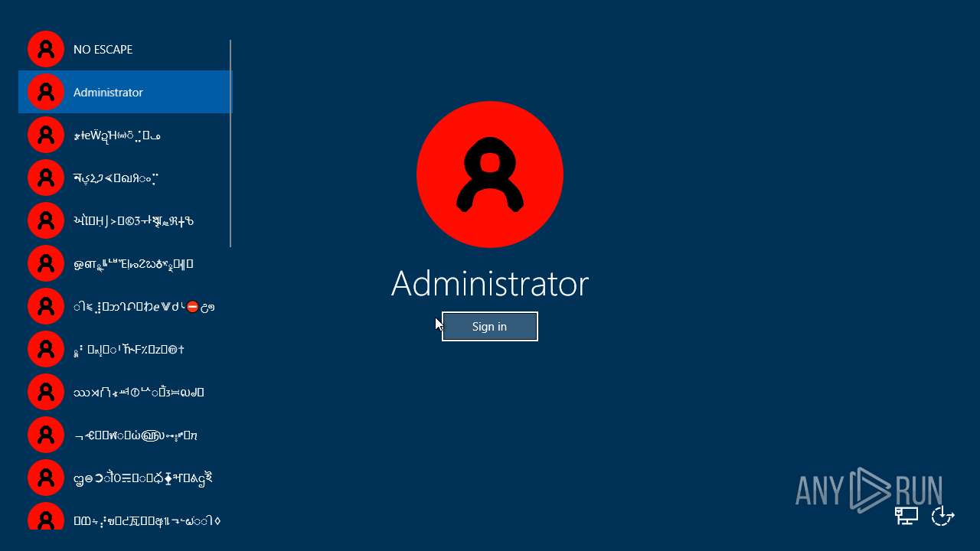Click the Administrator avatar in the user list
Image resolution: width=980 pixels, height=551 pixels.
pos(46,92)
